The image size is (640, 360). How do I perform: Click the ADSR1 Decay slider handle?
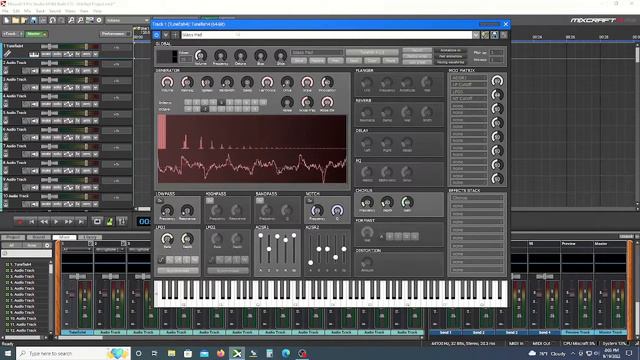(269, 249)
